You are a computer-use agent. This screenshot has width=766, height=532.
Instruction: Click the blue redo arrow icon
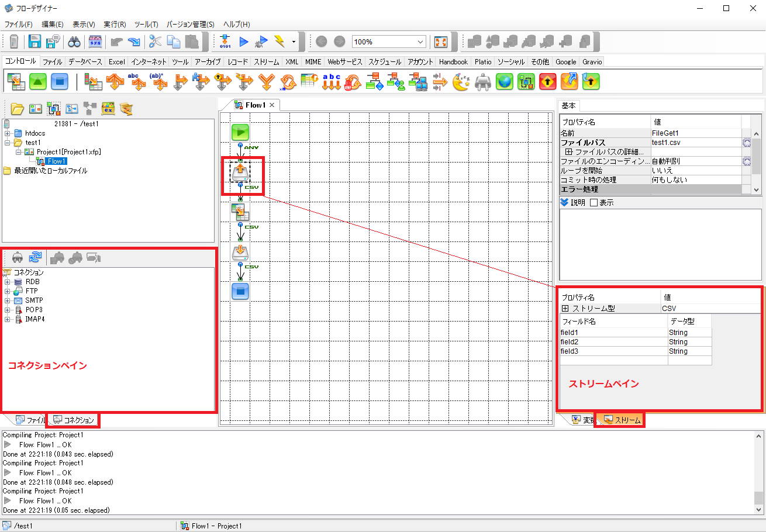coord(135,42)
